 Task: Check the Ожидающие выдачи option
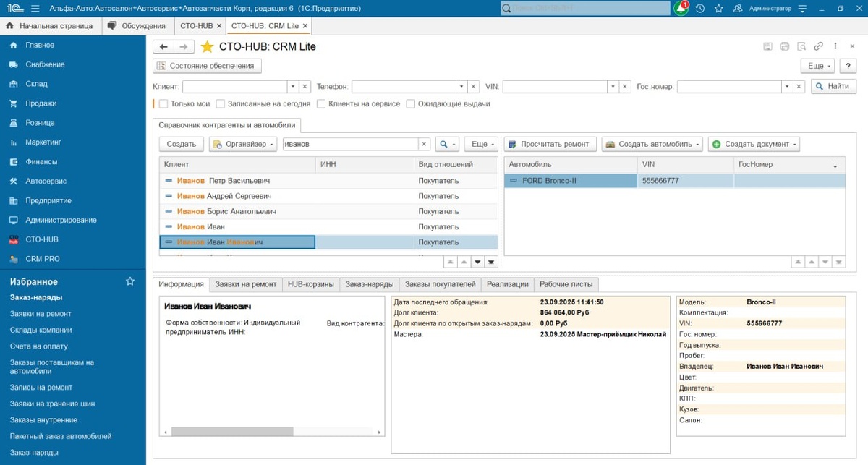point(411,103)
